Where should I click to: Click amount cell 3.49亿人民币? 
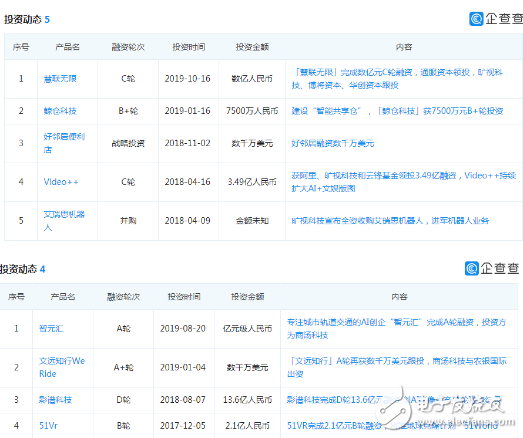click(252, 182)
